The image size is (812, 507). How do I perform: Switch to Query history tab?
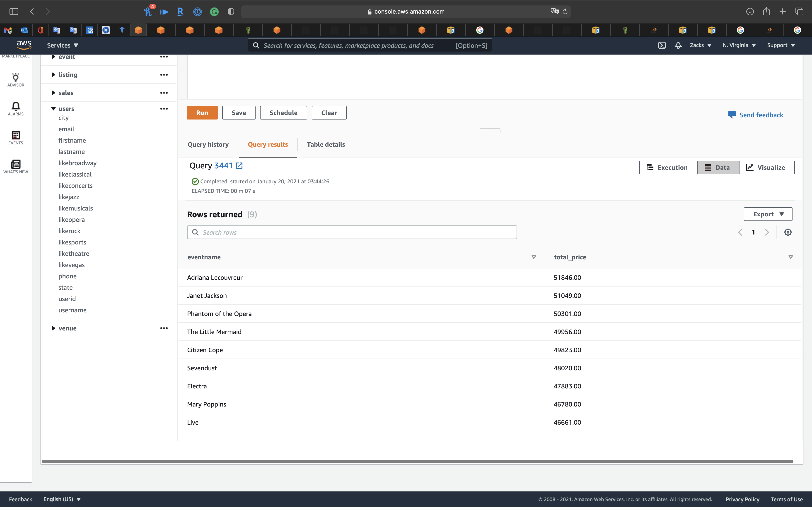[x=208, y=145]
